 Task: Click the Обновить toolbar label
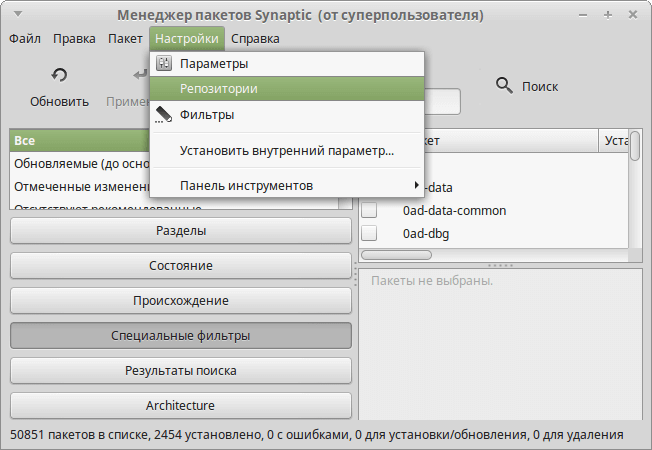point(59,101)
